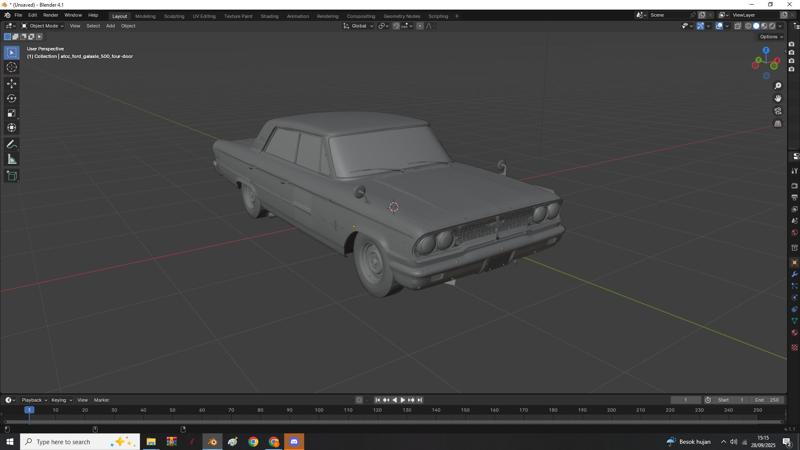
Task: Open the timeline Marker menu
Action: (x=102, y=400)
